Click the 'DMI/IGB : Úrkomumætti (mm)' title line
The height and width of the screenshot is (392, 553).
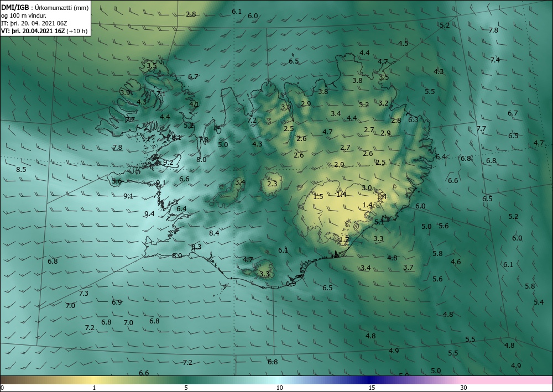click(45, 8)
